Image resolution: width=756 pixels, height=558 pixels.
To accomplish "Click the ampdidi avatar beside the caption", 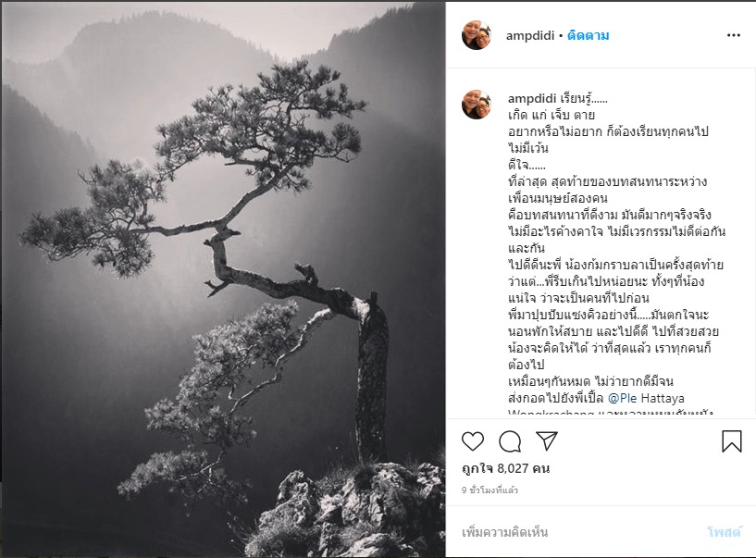I will pos(477,105).
